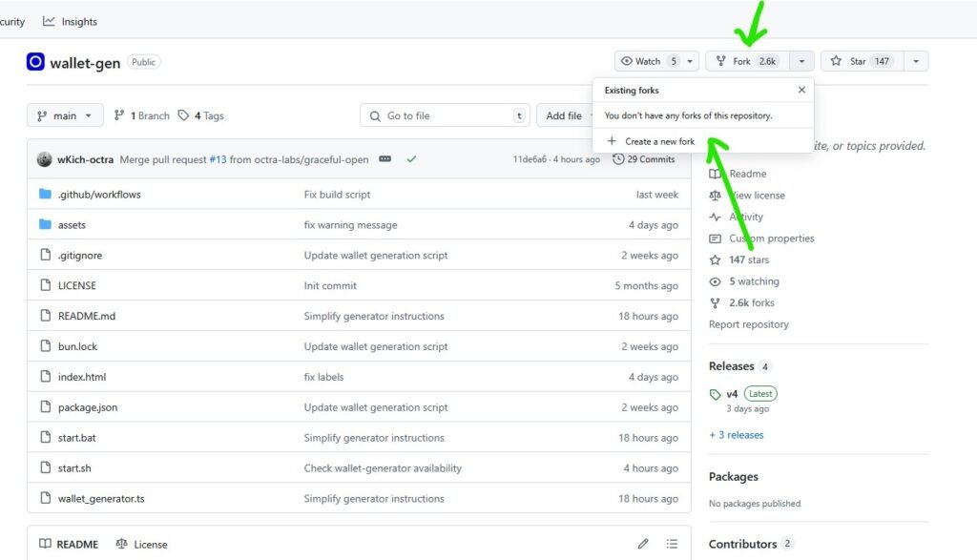Open the start.sh file
Image resolution: width=977 pixels, height=560 pixels.
tap(74, 468)
